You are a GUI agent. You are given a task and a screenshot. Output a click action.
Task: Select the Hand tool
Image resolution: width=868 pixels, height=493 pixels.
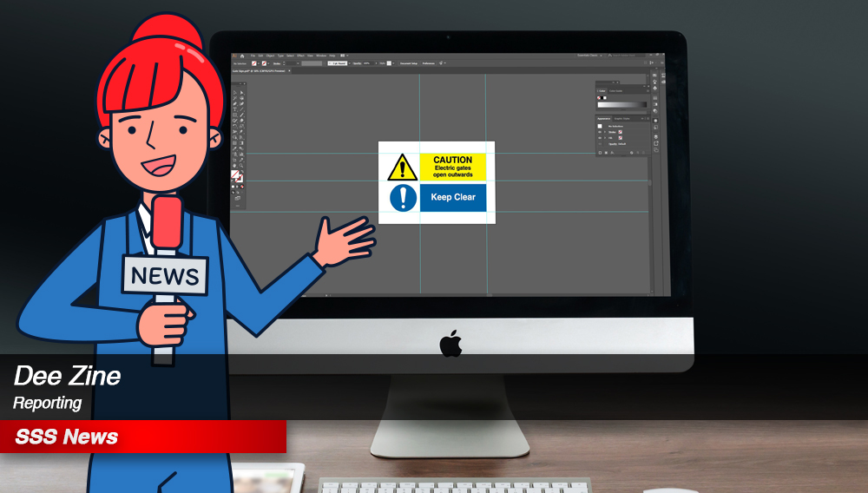234,166
